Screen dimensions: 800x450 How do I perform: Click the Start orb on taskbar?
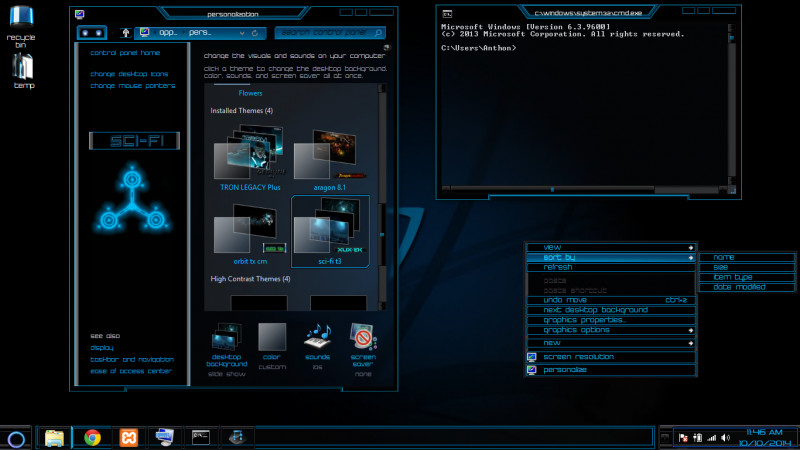16,439
